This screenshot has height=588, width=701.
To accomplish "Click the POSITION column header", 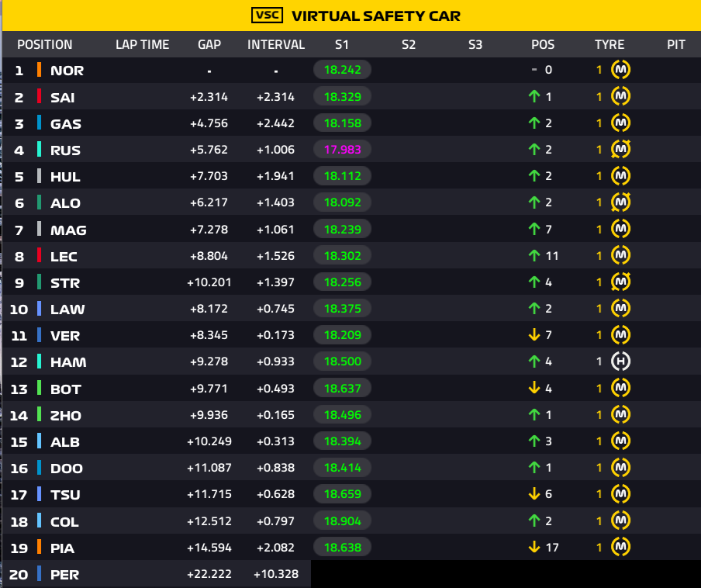I will coord(45,45).
